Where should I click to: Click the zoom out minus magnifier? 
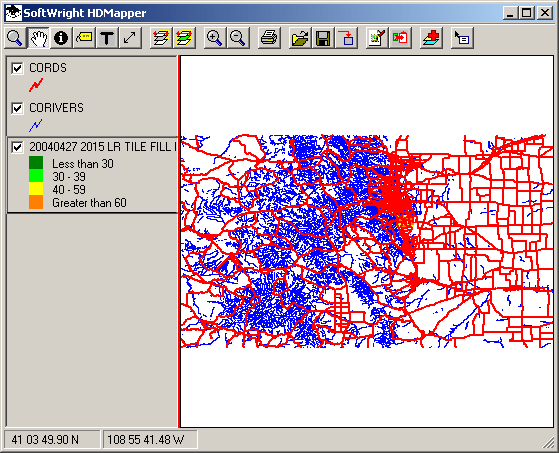point(238,38)
